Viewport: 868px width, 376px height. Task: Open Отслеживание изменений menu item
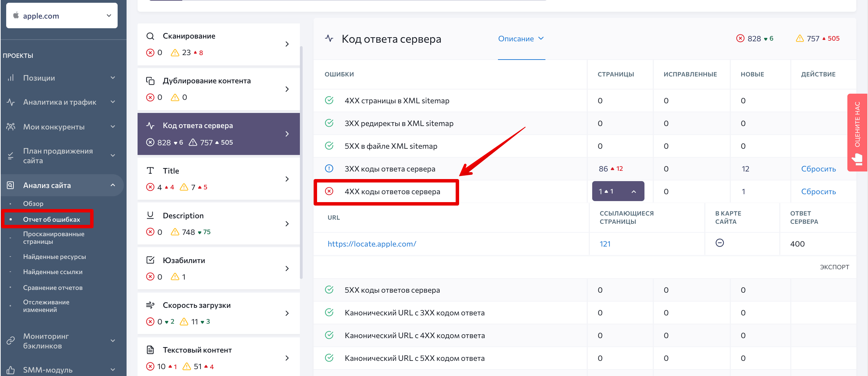[x=46, y=306]
